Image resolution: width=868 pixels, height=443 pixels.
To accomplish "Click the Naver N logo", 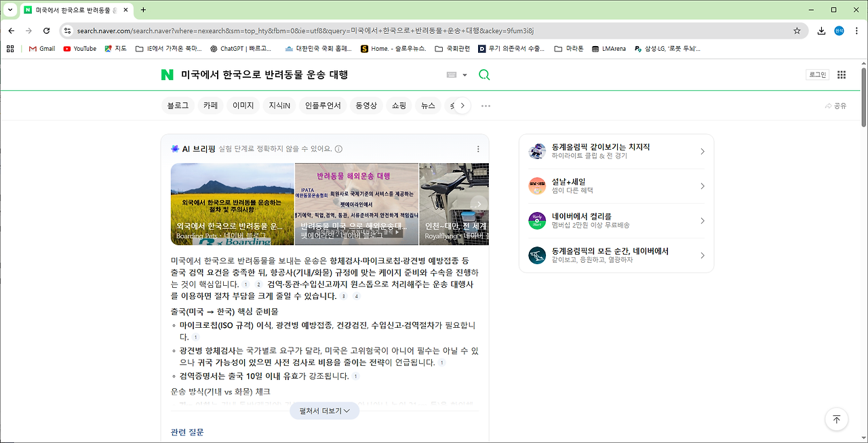I will click(167, 75).
